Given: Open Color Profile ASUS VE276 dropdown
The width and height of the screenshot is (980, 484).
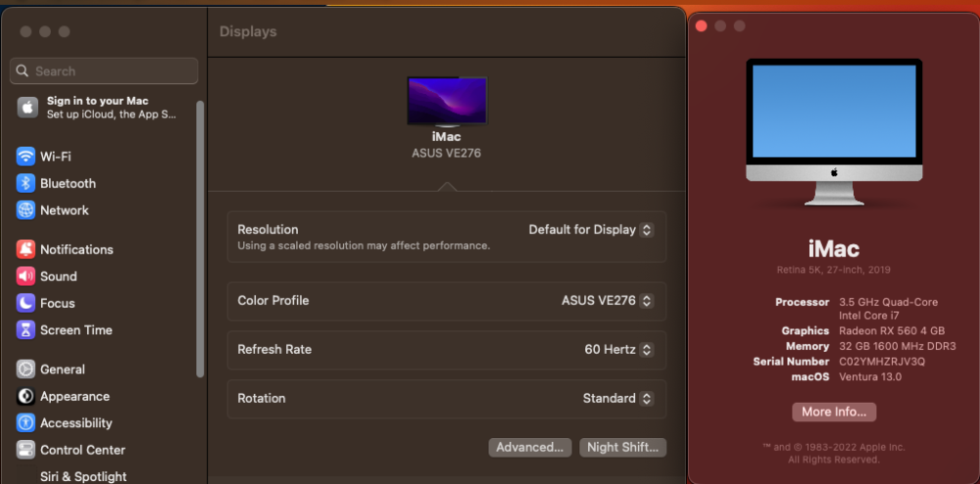Looking at the screenshot, I should [x=607, y=301].
